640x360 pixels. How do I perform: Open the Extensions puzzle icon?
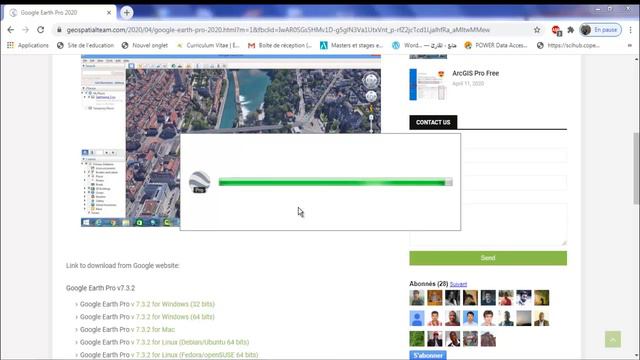[571, 30]
